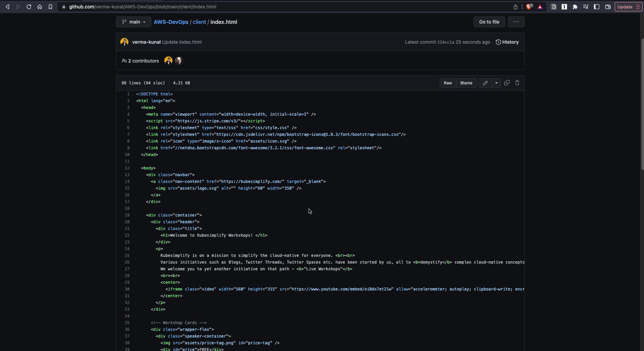Viewport: 644px width, 351px height.
Task: Click the Update button in the toolbar
Action: [x=625, y=6]
